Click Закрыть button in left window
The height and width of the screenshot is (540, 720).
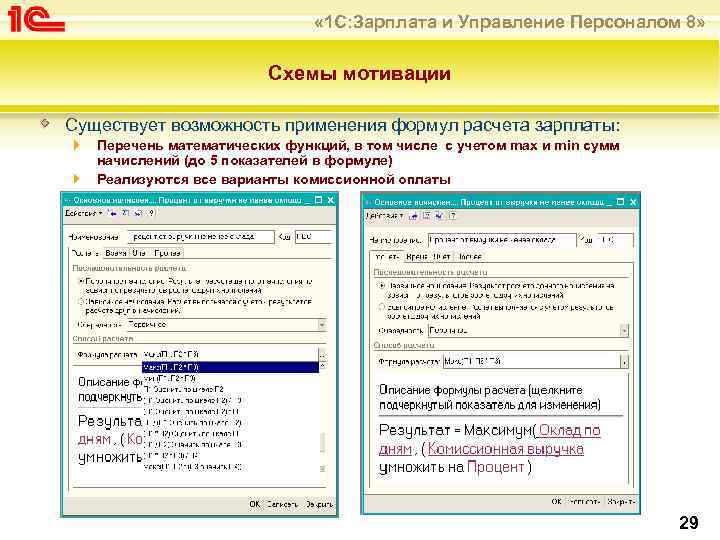[320, 504]
